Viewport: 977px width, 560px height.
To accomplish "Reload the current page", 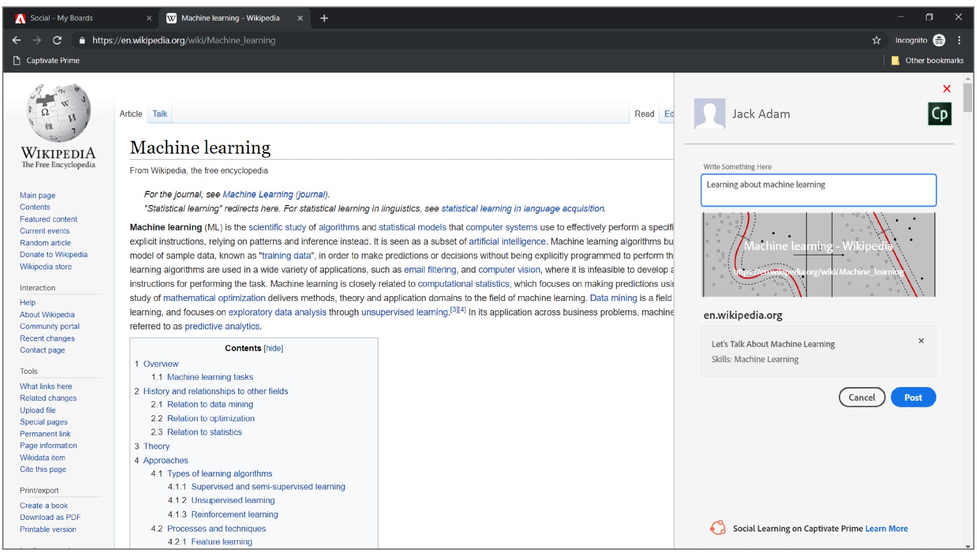I will pyautogui.click(x=57, y=40).
